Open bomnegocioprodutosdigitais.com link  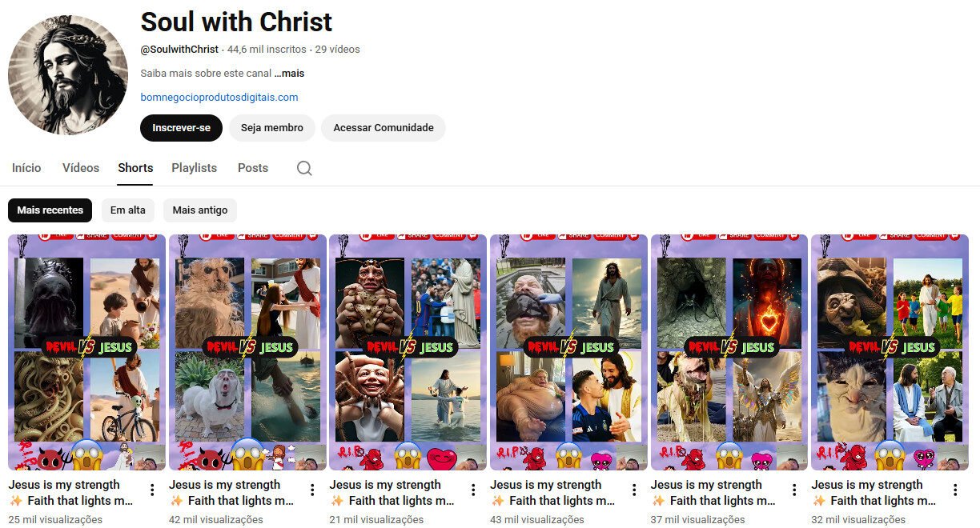coord(219,97)
